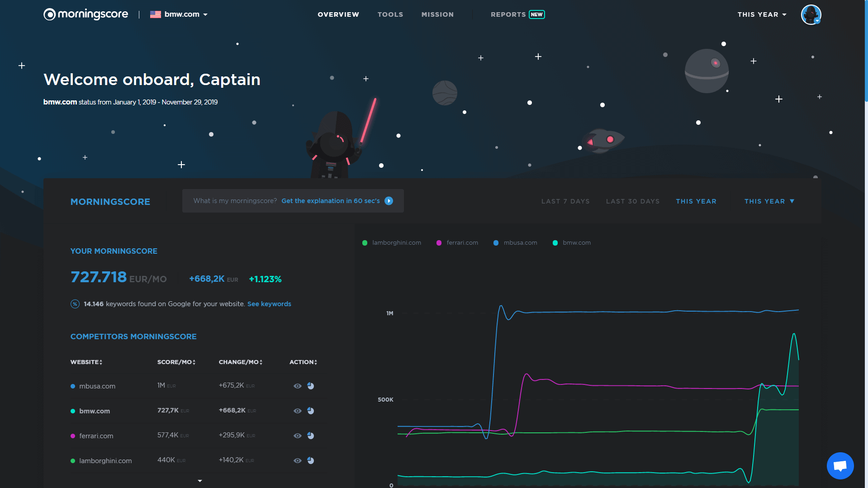Select the Last 7 Days range
The height and width of the screenshot is (488, 868).
(565, 201)
